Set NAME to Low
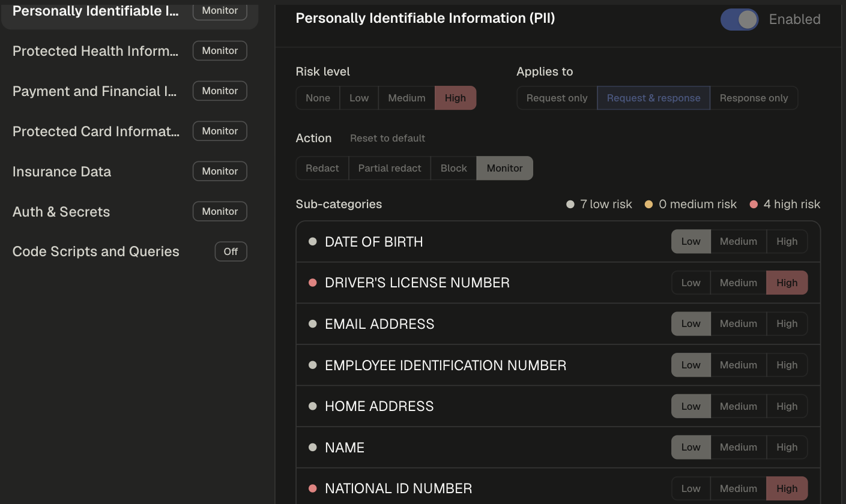 coord(690,447)
